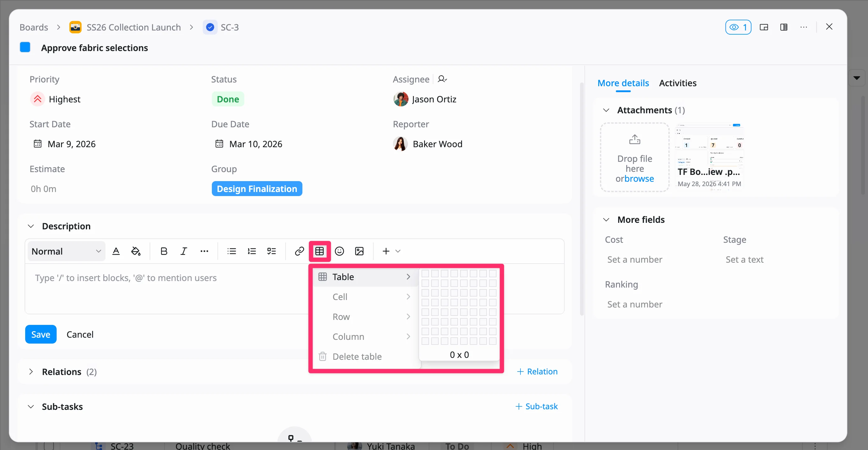868x450 pixels.
Task: Open the Row submenu
Action: coord(365,317)
